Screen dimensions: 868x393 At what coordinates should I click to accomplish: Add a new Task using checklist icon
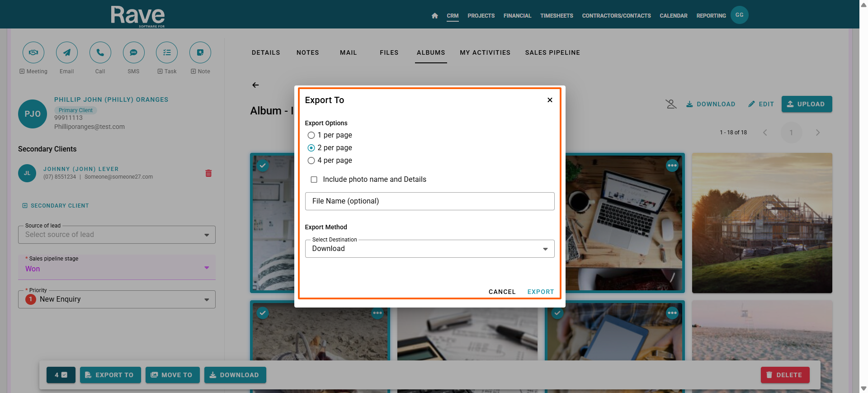(167, 52)
